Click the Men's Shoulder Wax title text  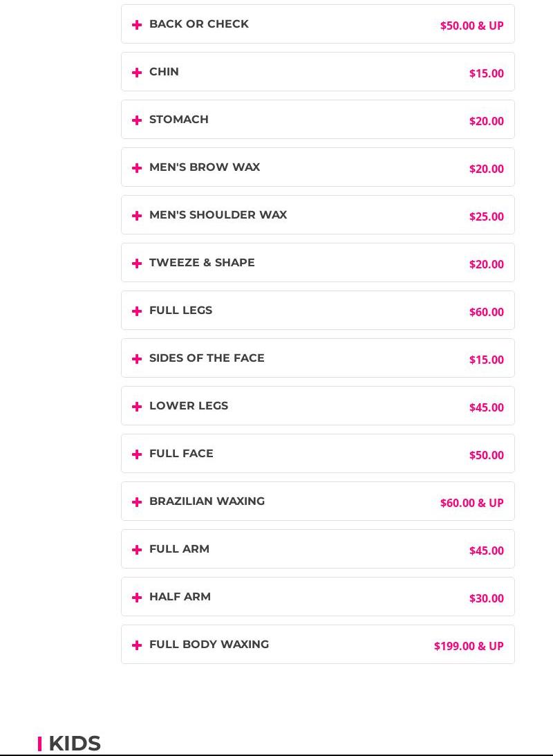218,215
